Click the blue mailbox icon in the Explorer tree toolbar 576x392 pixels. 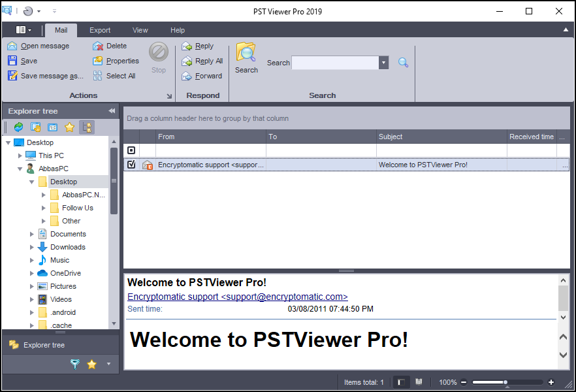pyautogui.click(x=52, y=127)
